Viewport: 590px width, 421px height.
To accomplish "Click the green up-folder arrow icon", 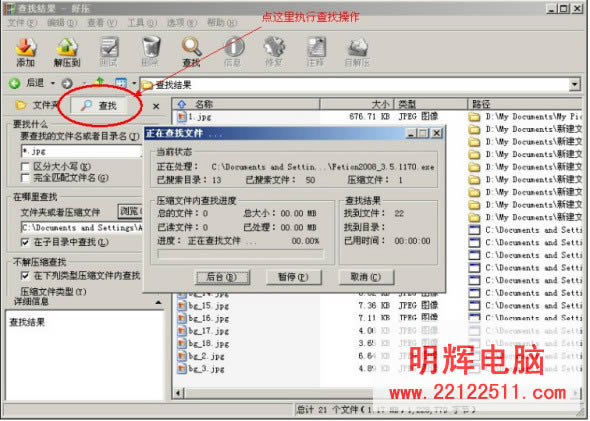I will [100, 82].
